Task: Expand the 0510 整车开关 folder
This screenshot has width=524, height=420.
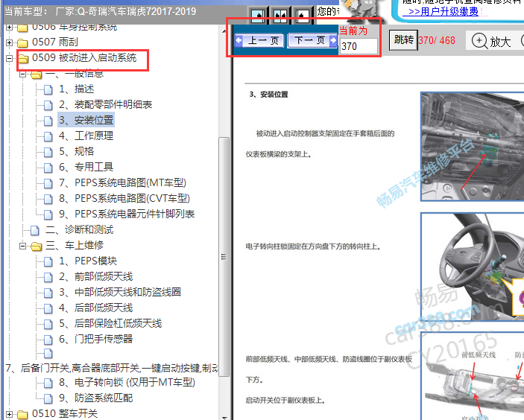Action: click(10, 414)
